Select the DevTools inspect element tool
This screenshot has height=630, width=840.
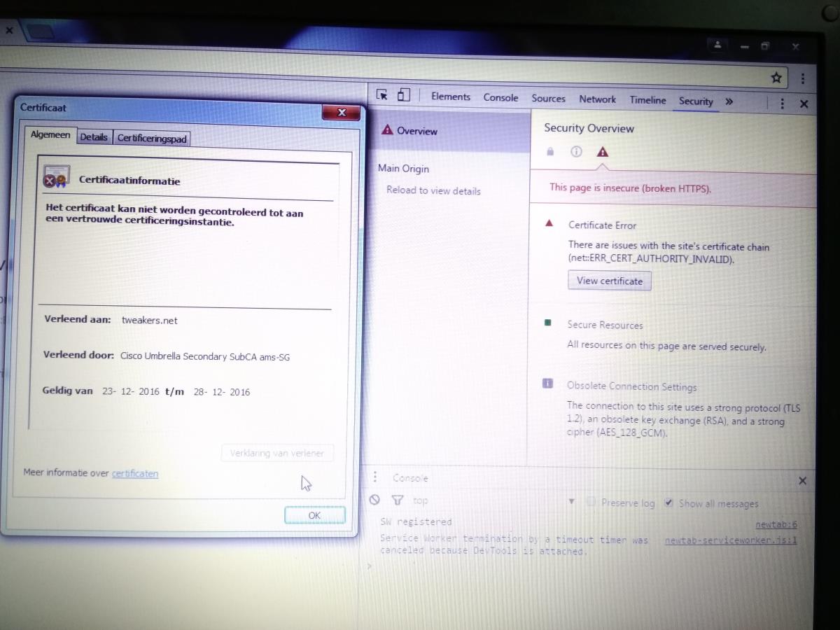(381, 94)
